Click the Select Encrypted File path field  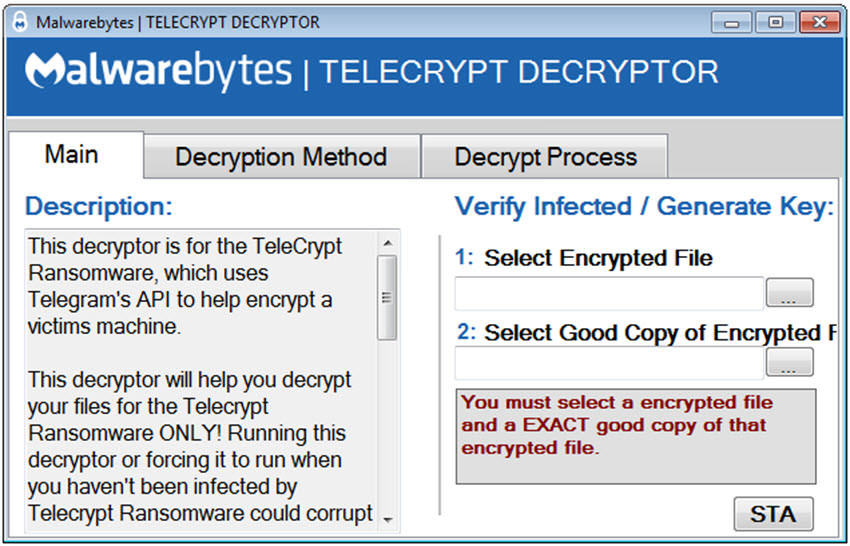[609, 293]
